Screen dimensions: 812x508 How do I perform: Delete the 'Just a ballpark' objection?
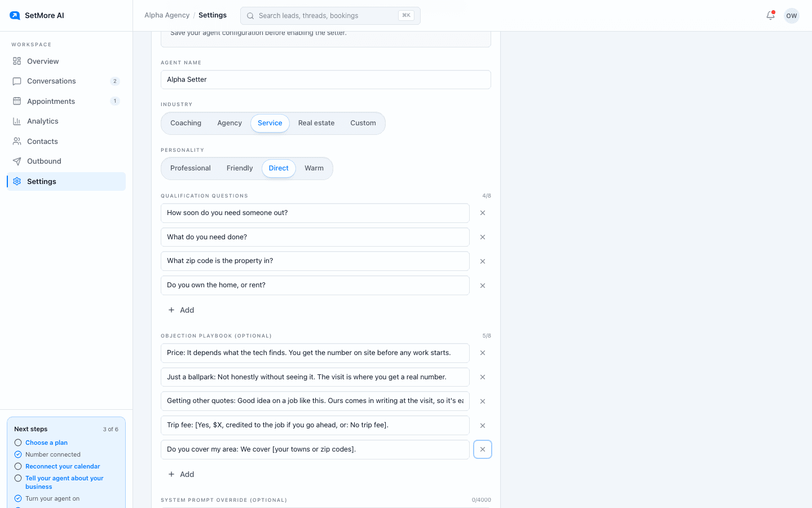tap(483, 377)
